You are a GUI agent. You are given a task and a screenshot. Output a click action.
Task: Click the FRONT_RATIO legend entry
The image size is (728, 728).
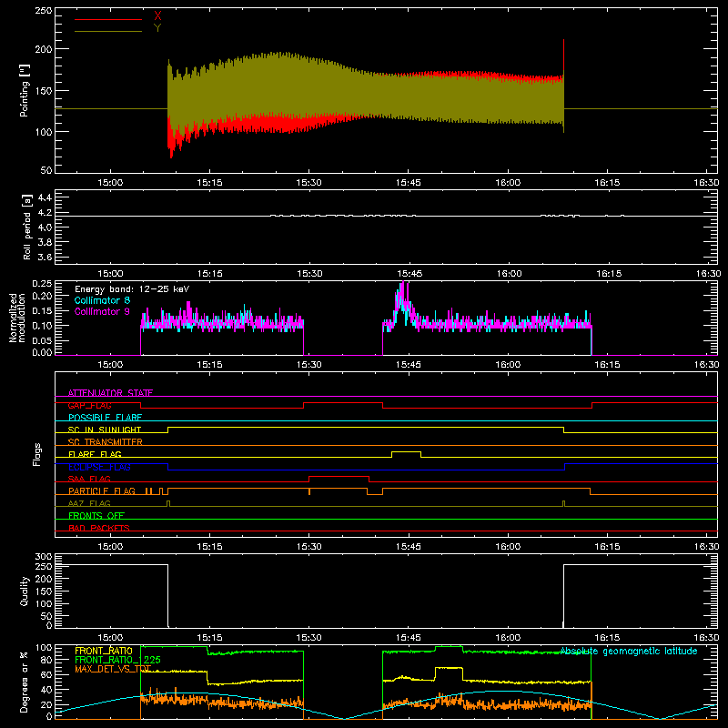coord(104,651)
